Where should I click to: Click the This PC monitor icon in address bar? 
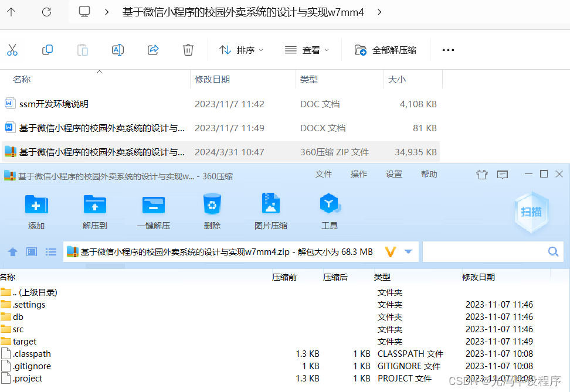[84, 12]
